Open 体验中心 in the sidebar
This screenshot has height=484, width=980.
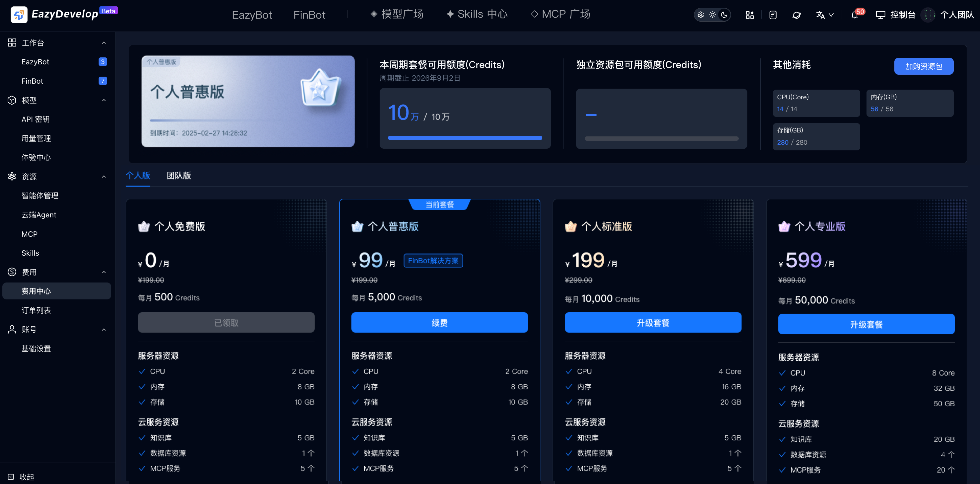coord(57,158)
